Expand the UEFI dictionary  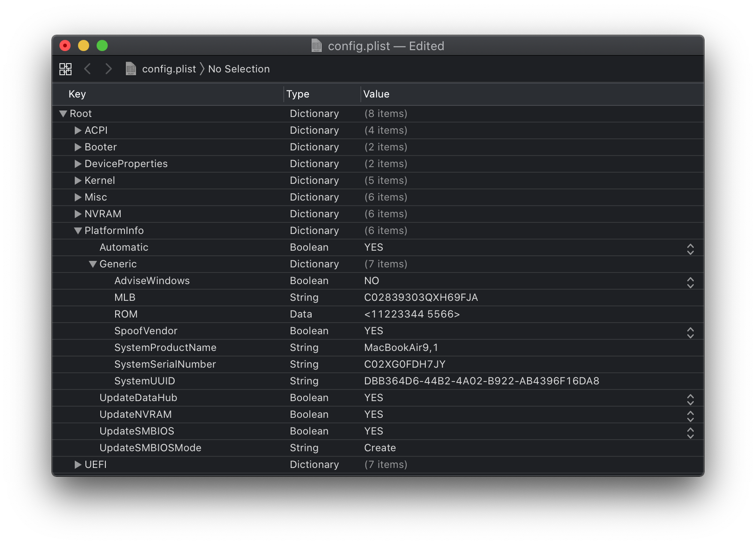click(78, 465)
